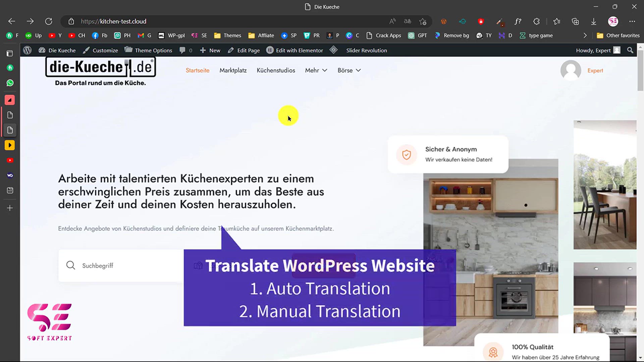Screen dimensions: 644x362
Task: Click the WordPress logo in the admin bar
Action: pyautogui.click(x=27, y=50)
